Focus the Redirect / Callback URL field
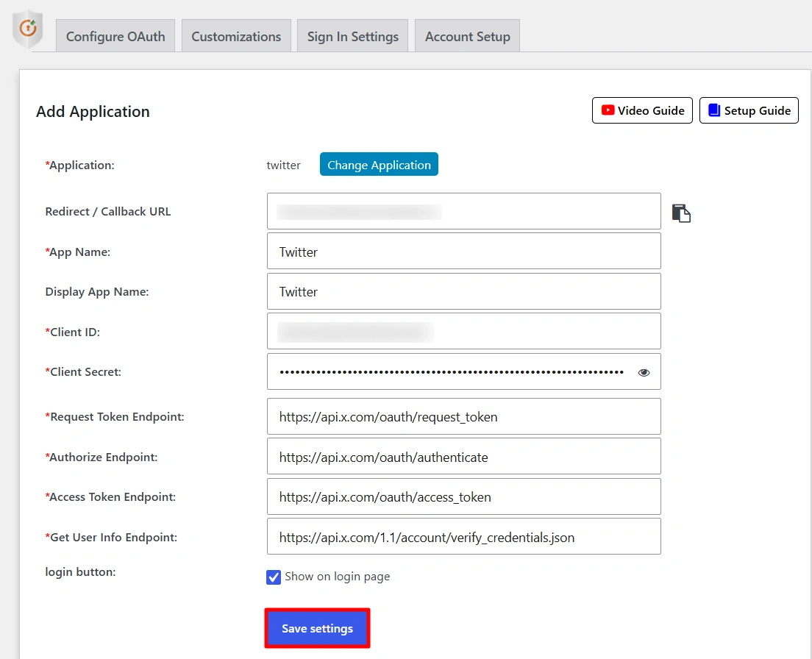Screen dimensions: 812x659 464,211
